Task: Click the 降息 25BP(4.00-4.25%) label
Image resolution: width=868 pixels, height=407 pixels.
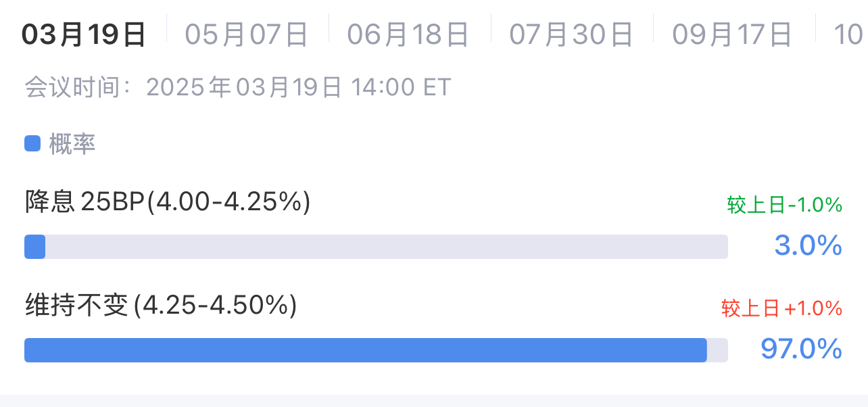Action: click(x=168, y=202)
